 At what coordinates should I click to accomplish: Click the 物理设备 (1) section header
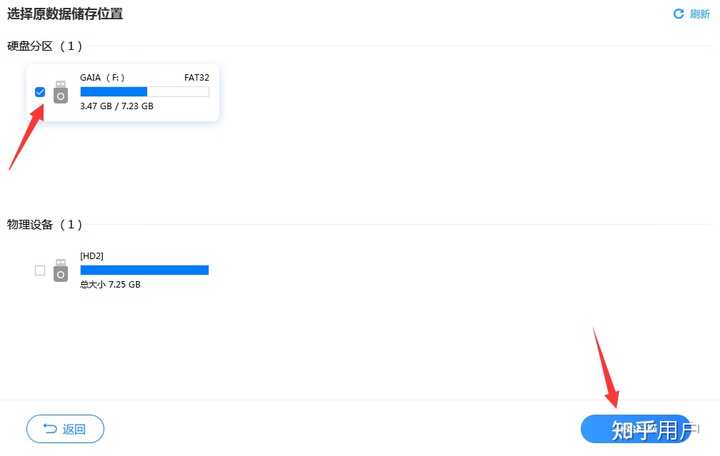click(x=45, y=225)
